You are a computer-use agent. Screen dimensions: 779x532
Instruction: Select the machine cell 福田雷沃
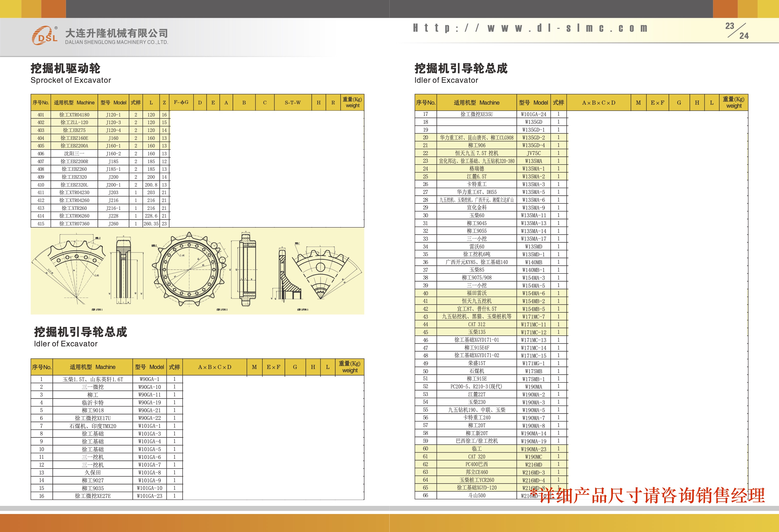tap(477, 293)
